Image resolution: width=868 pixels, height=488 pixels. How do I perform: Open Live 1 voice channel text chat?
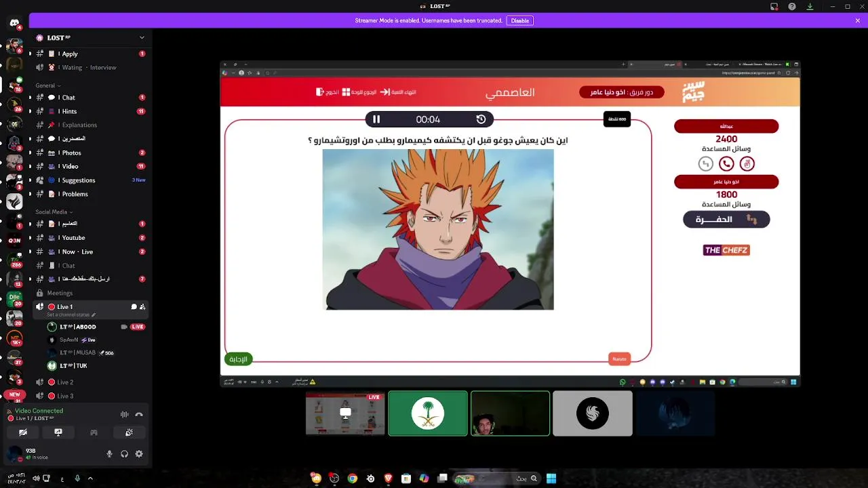(134, 307)
